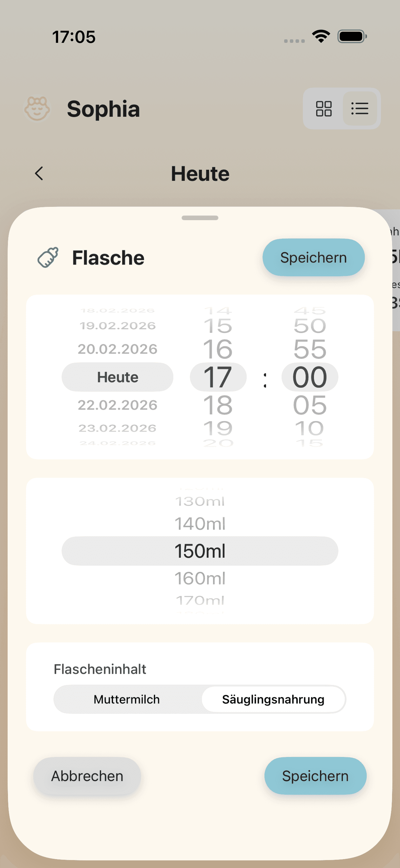The image size is (400, 868).
Task: Save the bottle entry with Speichern
Action: click(x=313, y=257)
